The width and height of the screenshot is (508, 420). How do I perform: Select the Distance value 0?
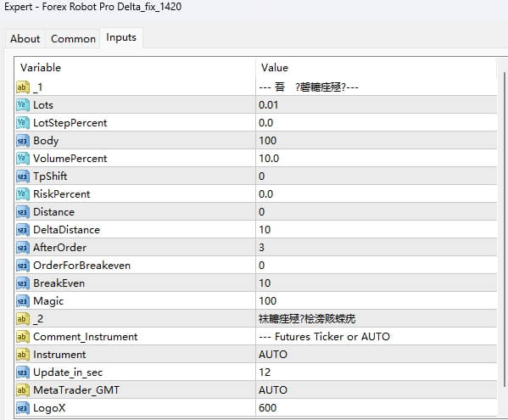tap(262, 212)
